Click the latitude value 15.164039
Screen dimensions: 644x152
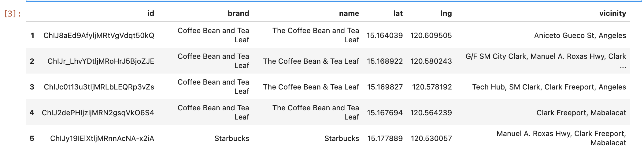pyautogui.click(x=384, y=36)
